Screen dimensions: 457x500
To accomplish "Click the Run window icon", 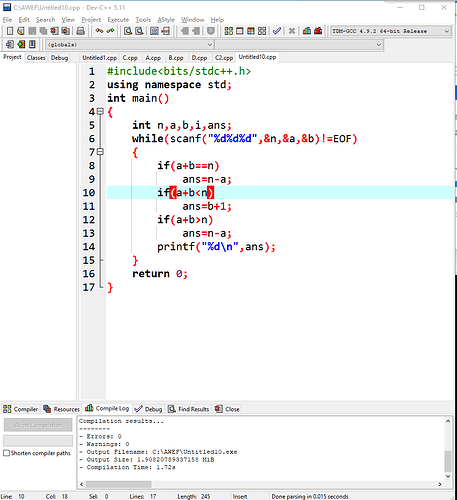I will [x=240, y=31].
